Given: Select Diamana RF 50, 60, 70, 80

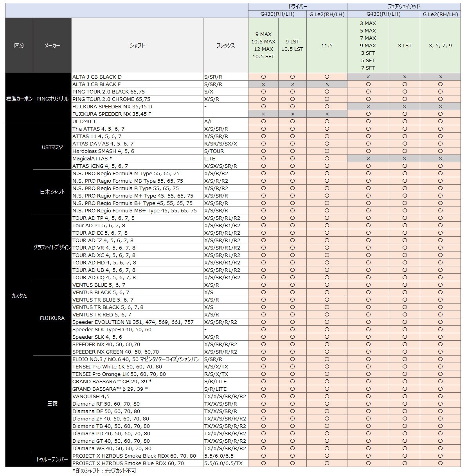Looking at the screenshot, I should tap(106, 404).
